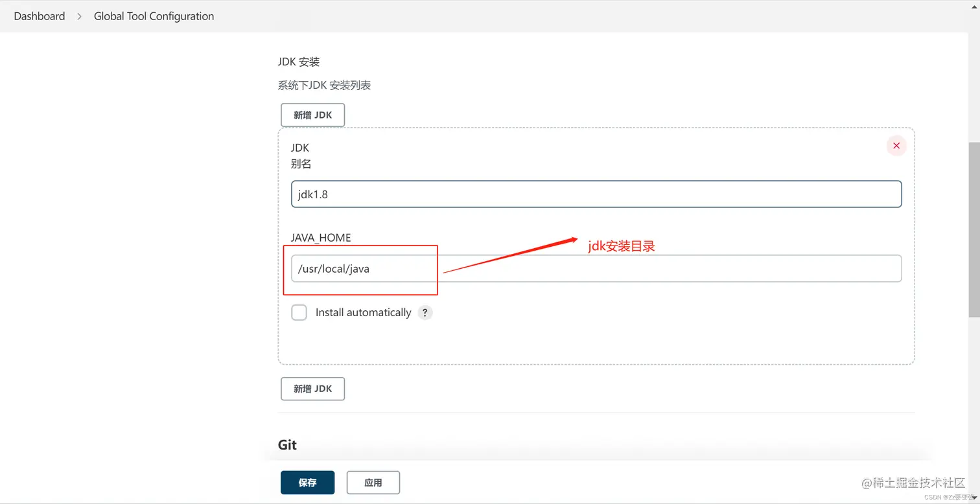Remove the JDK entry with red X

pos(896,146)
